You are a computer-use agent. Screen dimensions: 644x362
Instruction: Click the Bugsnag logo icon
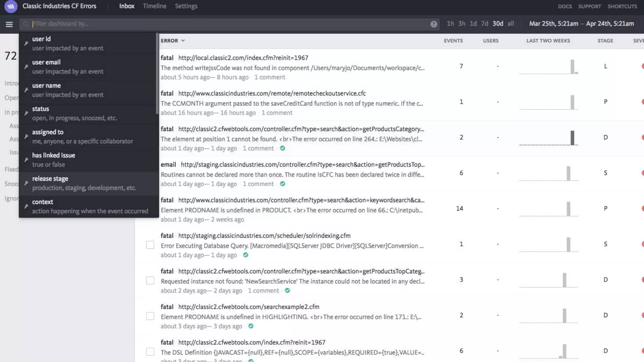click(11, 6)
